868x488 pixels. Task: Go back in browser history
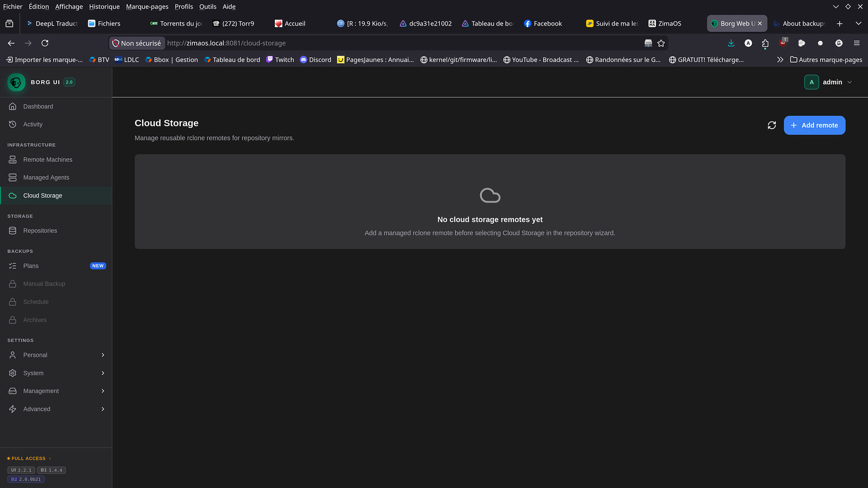tap(11, 43)
